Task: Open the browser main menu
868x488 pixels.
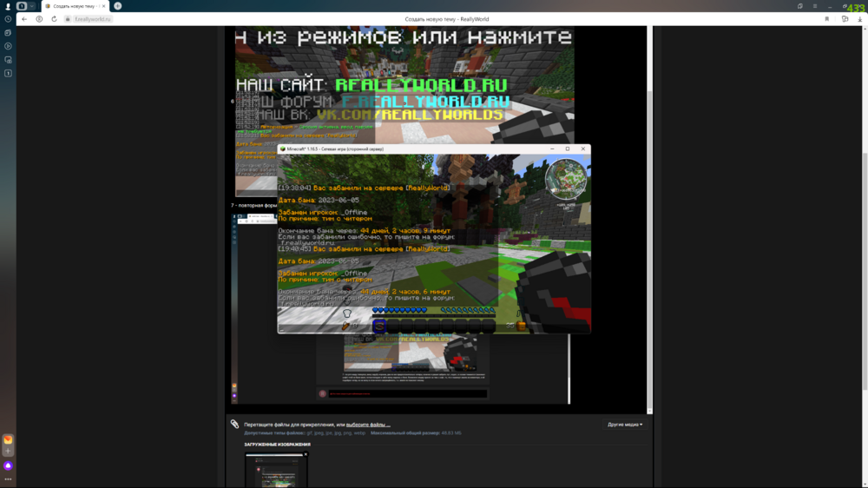Action: click(815, 6)
